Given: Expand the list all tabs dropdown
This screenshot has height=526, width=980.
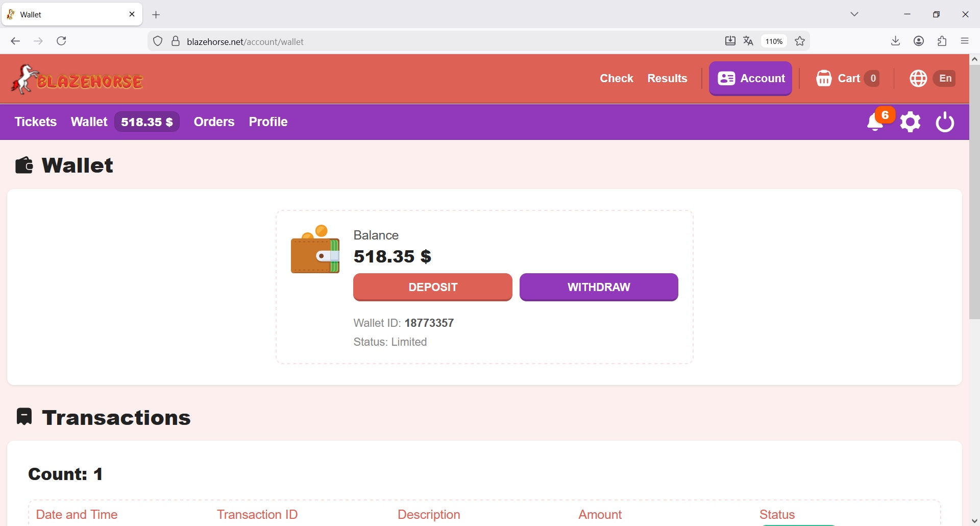Looking at the screenshot, I should [x=855, y=15].
